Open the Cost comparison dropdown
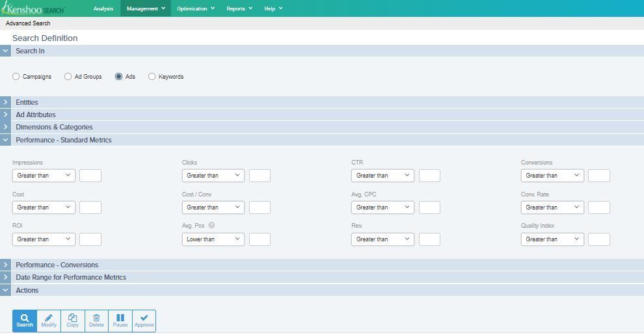Screen dimensions: 644x335 (44, 208)
